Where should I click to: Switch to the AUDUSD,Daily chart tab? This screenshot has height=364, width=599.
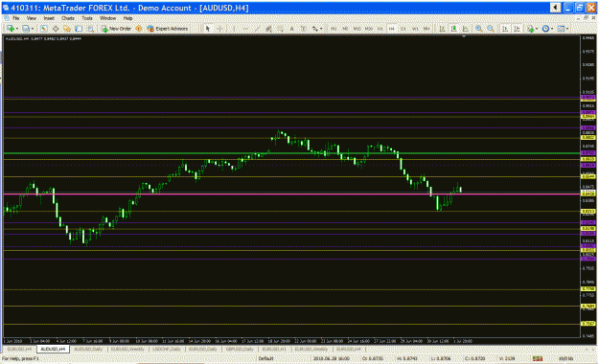click(x=88, y=349)
